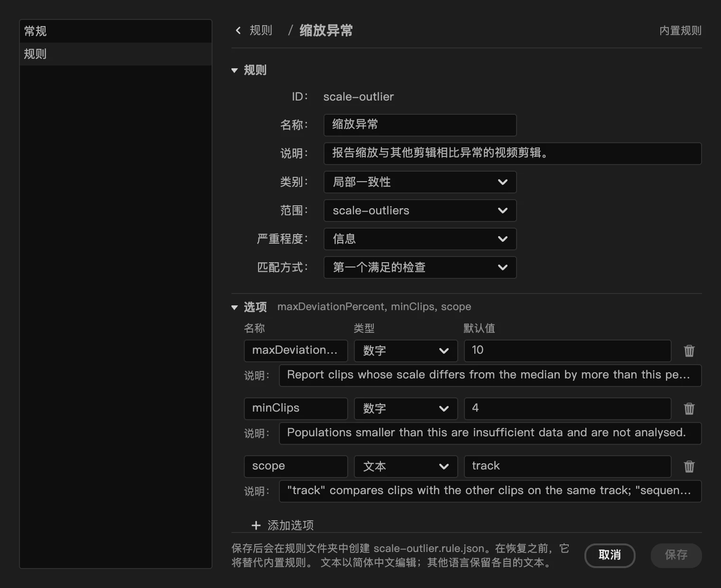Viewport: 721px width, 588px height.
Task: Open type dropdown for minClips option
Action: 406,409
